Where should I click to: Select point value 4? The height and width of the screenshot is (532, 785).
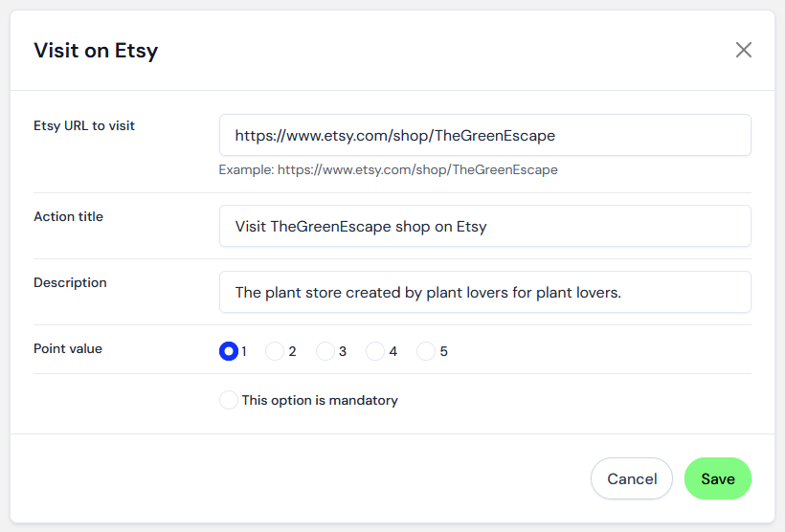(x=375, y=351)
